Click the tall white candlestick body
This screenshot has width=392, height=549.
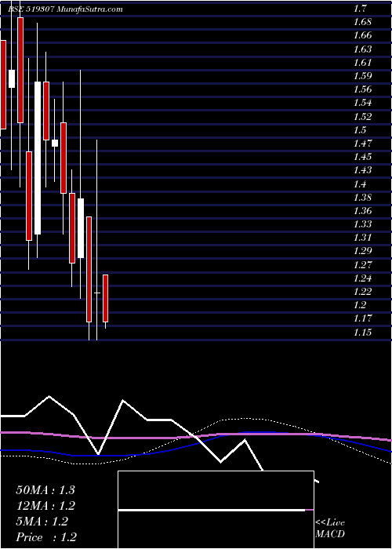click(x=38, y=158)
